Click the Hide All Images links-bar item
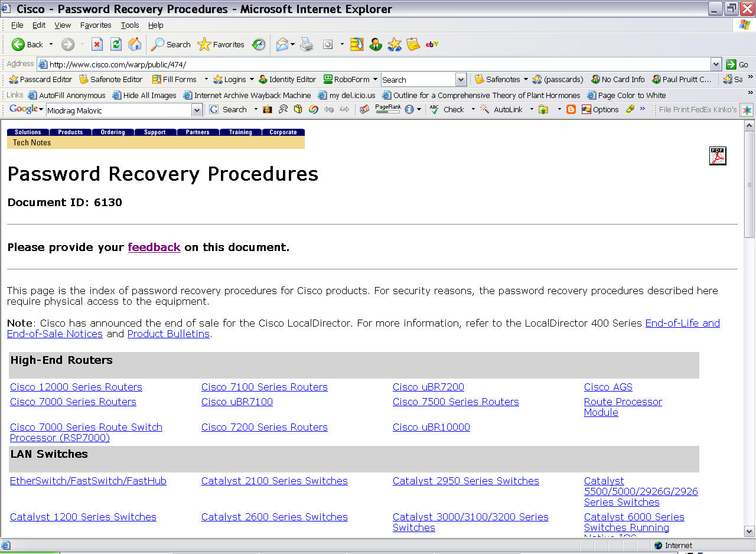 (x=145, y=95)
